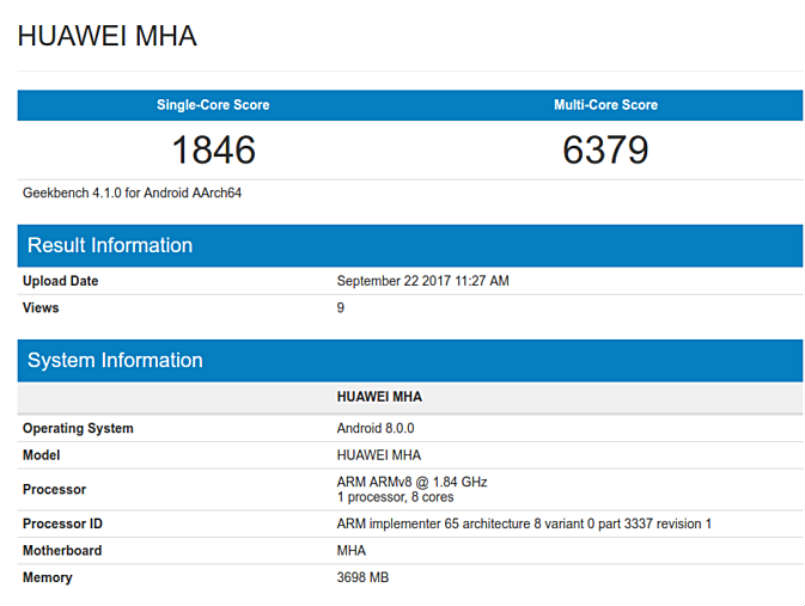This screenshot has width=805, height=606.
Task: Select the Single-Core Score header
Action: coord(213,105)
